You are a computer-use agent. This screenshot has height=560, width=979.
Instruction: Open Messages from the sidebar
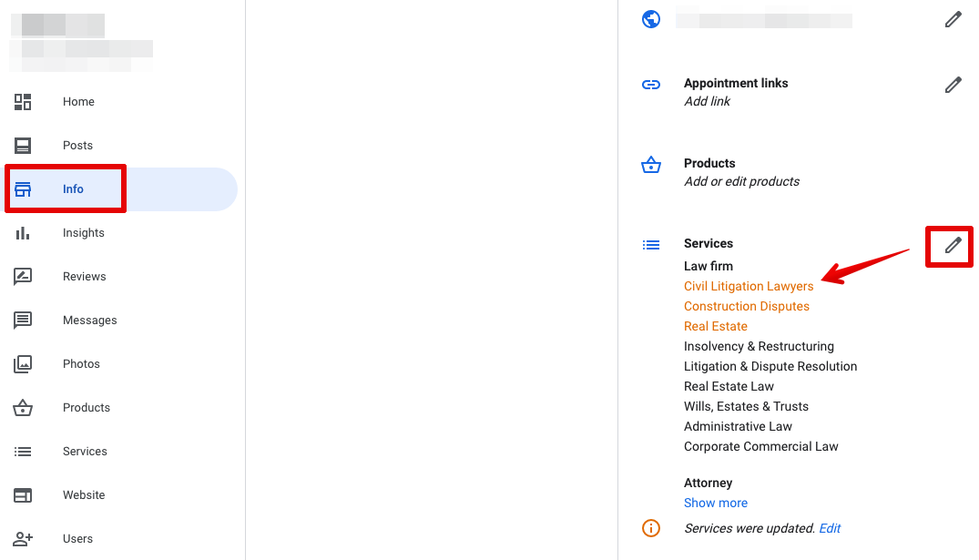point(89,321)
